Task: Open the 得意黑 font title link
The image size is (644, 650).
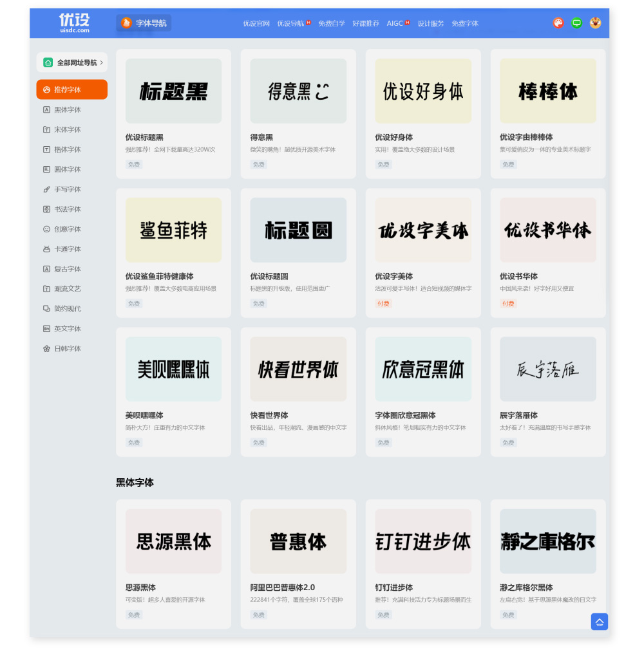Action: tap(261, 137)
